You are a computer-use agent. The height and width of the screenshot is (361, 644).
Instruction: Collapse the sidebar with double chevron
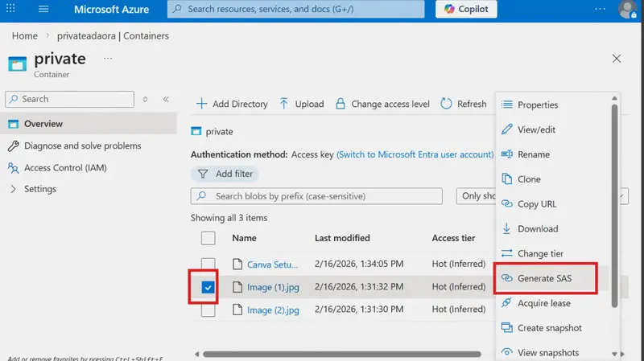point(166,99)
